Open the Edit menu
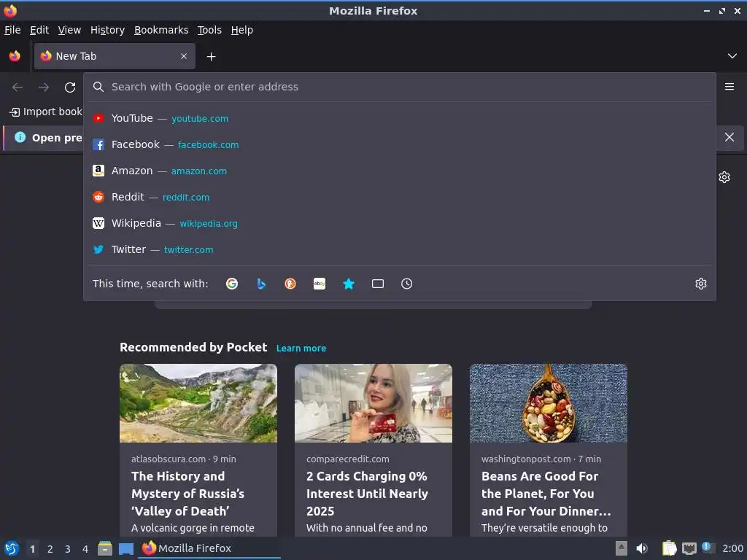Screen dimensions: 747x560 pyautogui.click(x=39, y=30)
